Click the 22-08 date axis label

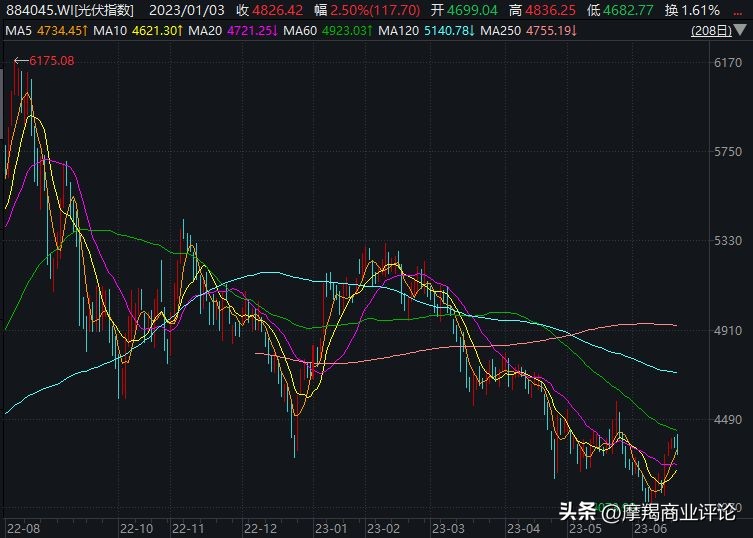point(24,529)
